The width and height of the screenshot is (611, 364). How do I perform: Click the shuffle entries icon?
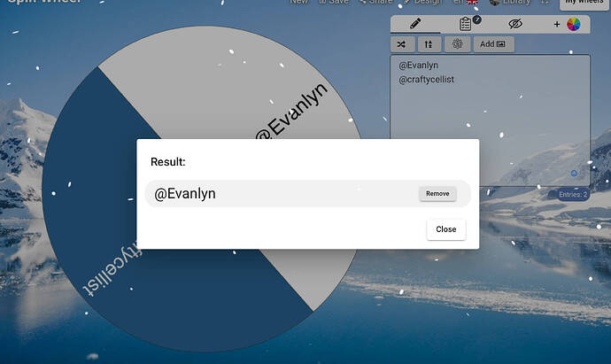pos(401,43)
